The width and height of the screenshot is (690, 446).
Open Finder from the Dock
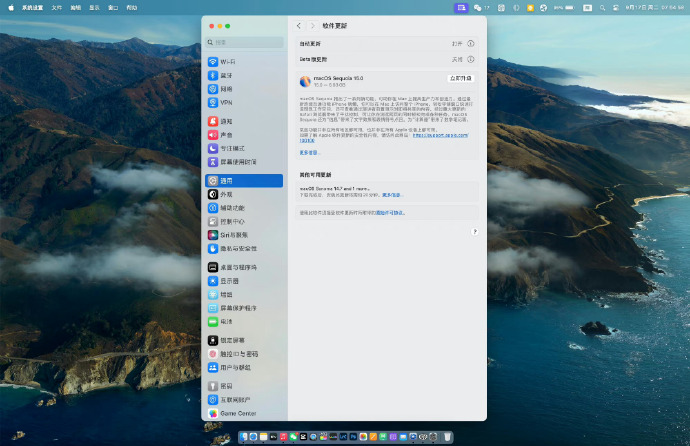[244, 436]
